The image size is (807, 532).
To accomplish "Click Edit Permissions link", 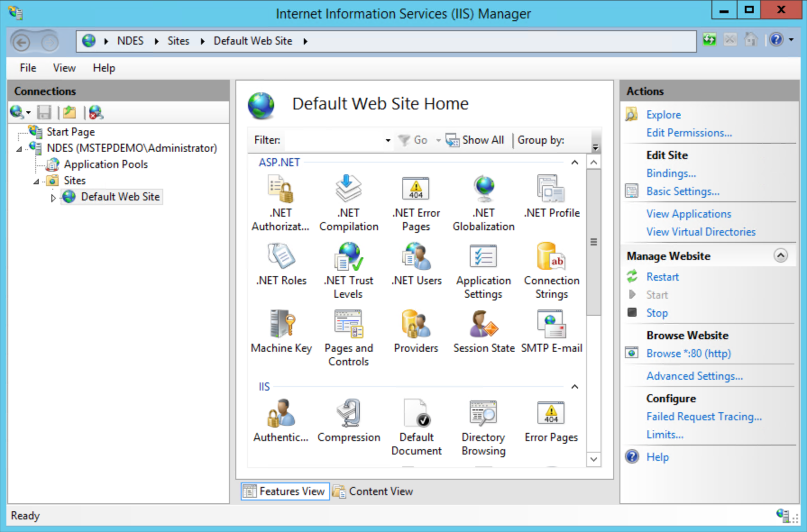I will [689, 133].
